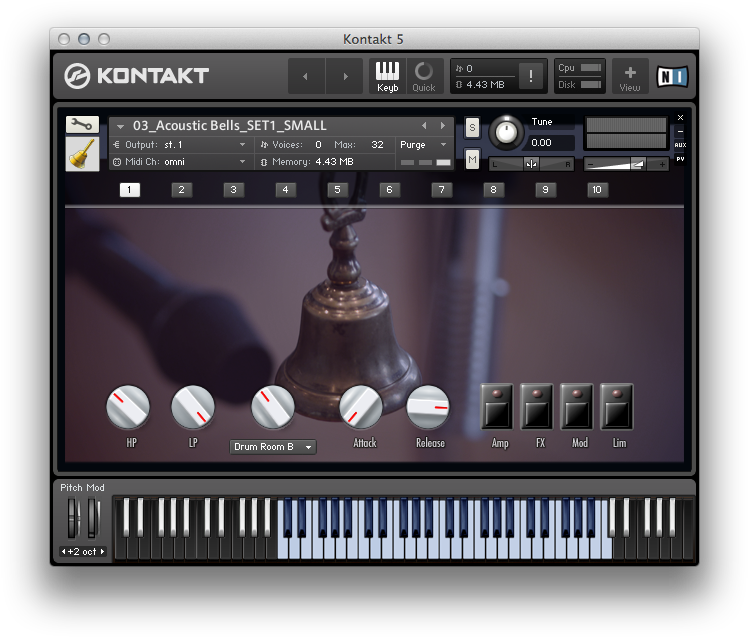Screen dimensions: 748x637
Task: Close the instrument with X button
Action: point(681,117)
